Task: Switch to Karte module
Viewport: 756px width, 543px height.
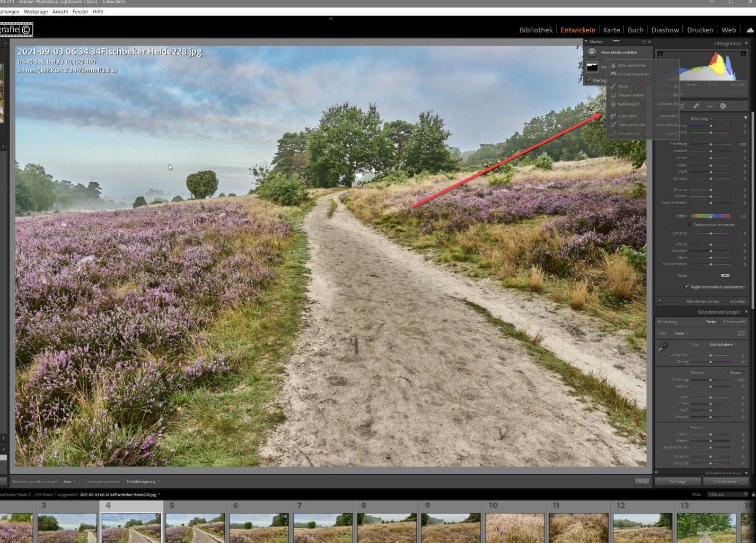Action: (x=611, y=30)
